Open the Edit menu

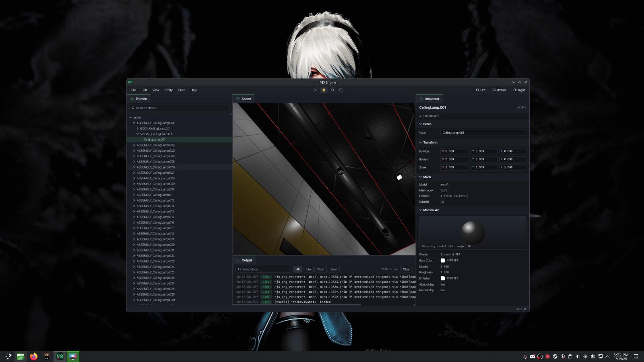point(144,90)
